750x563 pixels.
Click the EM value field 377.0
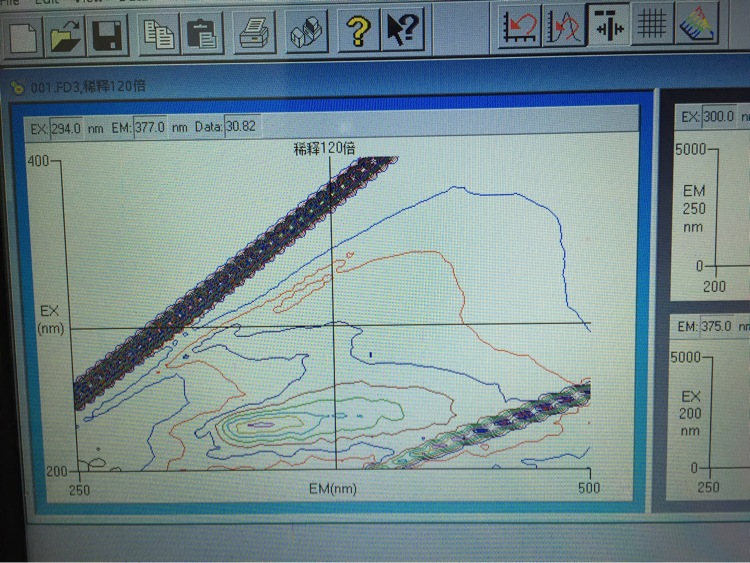coord(150,128)
